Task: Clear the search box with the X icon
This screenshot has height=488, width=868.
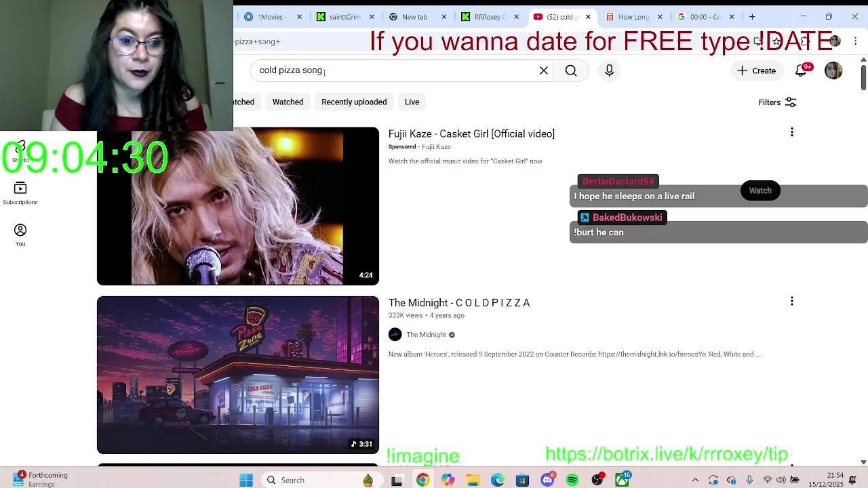Action: [544, 70]
